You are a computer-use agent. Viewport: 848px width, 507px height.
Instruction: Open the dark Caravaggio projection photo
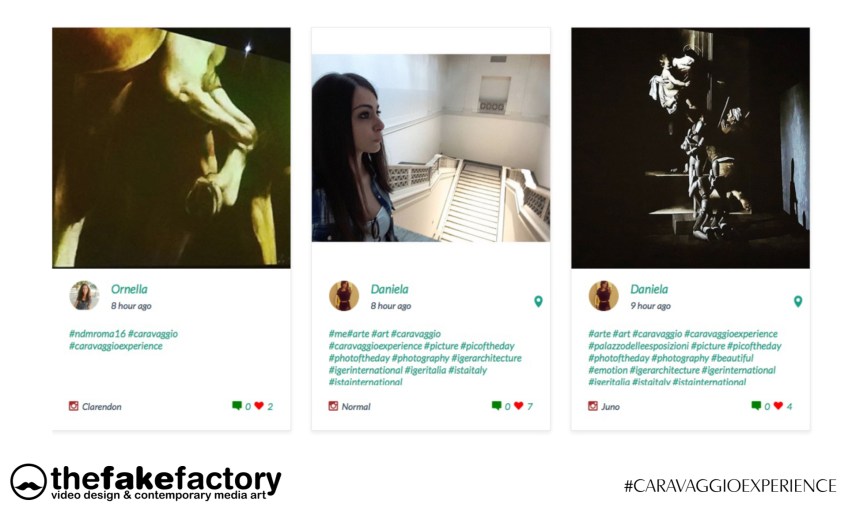tap(691, 148)
